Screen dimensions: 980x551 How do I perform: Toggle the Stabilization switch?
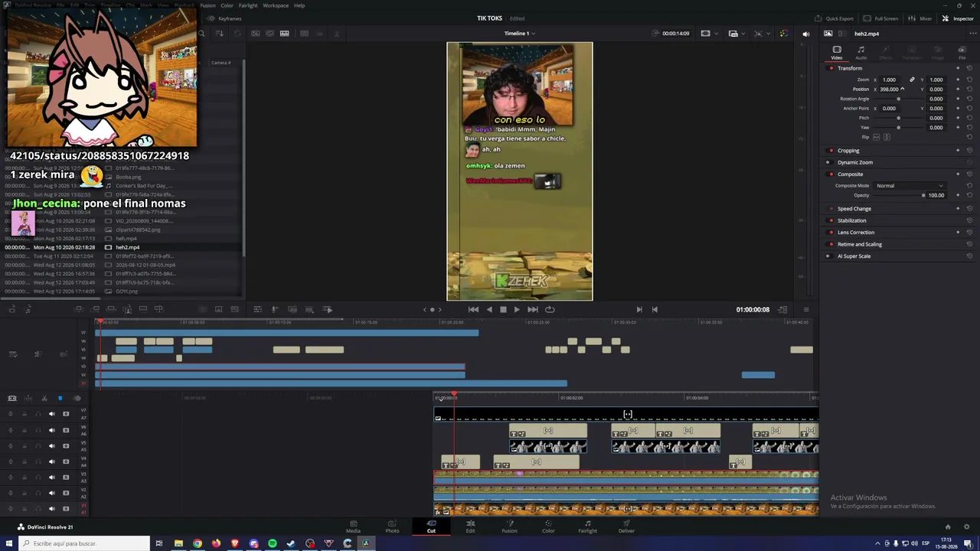coord(831,220)
